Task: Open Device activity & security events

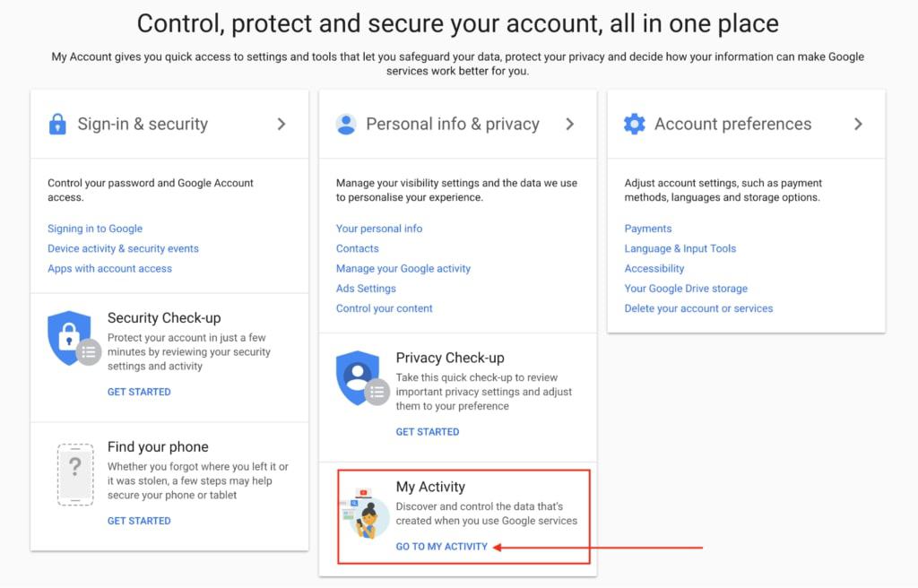Action: pos(123,248)
